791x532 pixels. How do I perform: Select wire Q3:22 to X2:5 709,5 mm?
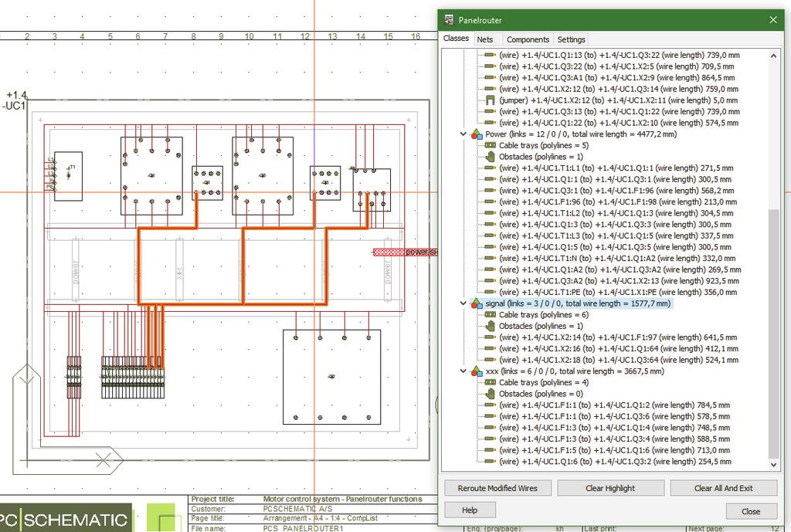pyautogui.click(x=616, y=66)
